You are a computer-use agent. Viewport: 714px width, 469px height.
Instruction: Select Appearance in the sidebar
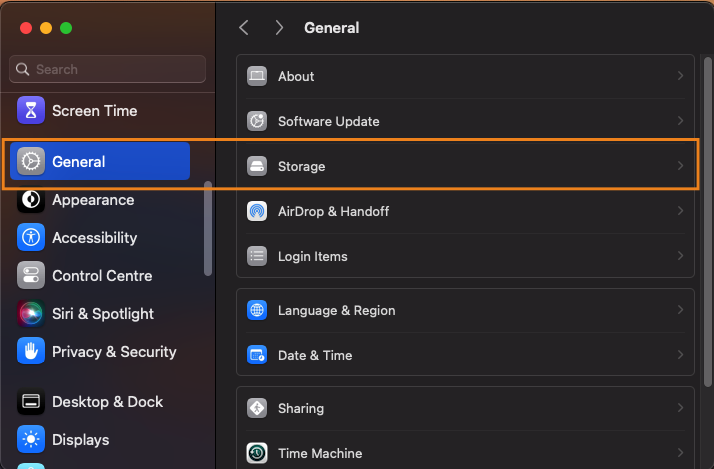point(92,200)
